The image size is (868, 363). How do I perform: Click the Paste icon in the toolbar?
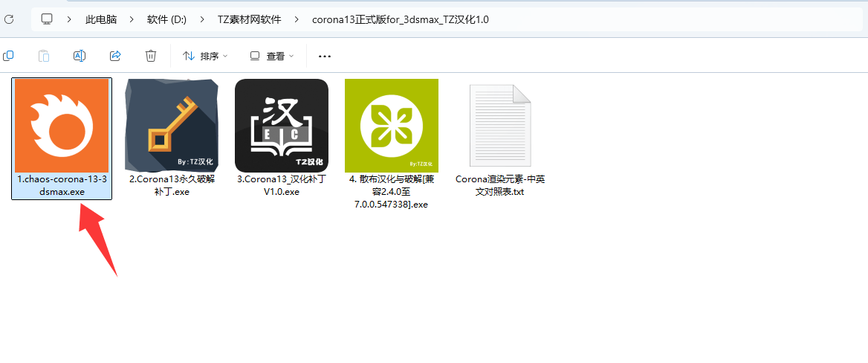click(x=44, y=56)
